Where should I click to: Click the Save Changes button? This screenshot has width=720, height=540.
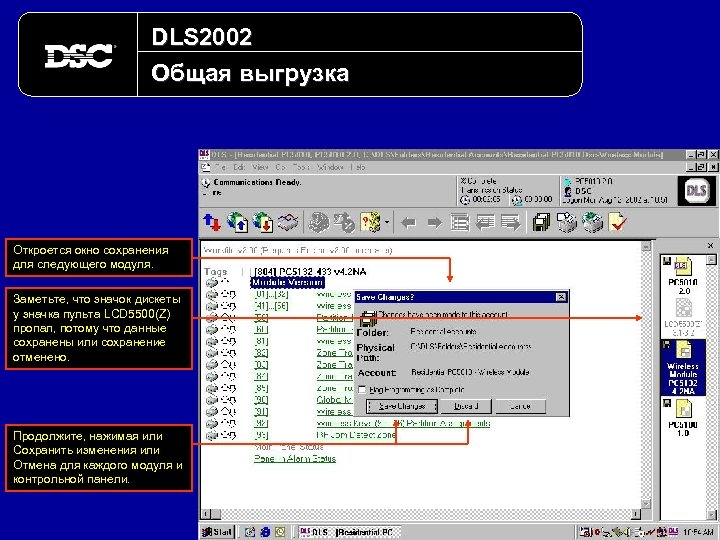402,406
